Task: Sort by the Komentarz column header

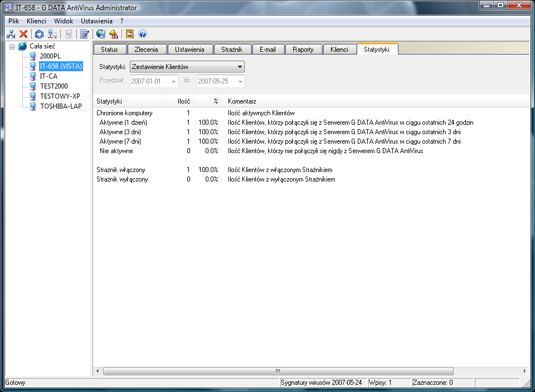Action: (375, 101)
